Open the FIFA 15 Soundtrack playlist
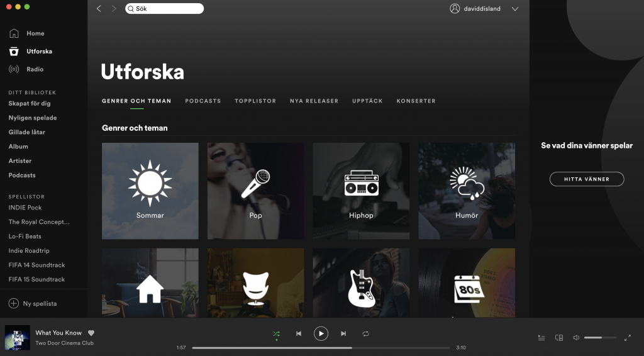Viewport: 644px width, 356px height. 37,280
